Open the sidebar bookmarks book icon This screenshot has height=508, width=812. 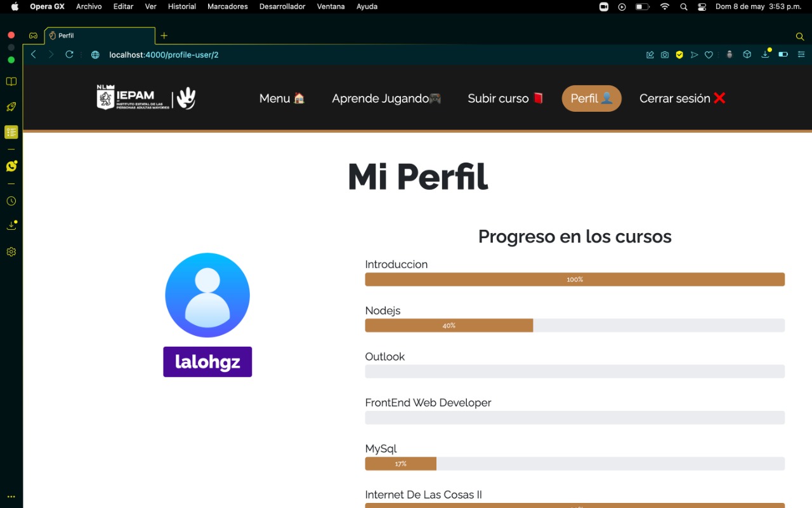pyautogui.click(x=11, y=82)
